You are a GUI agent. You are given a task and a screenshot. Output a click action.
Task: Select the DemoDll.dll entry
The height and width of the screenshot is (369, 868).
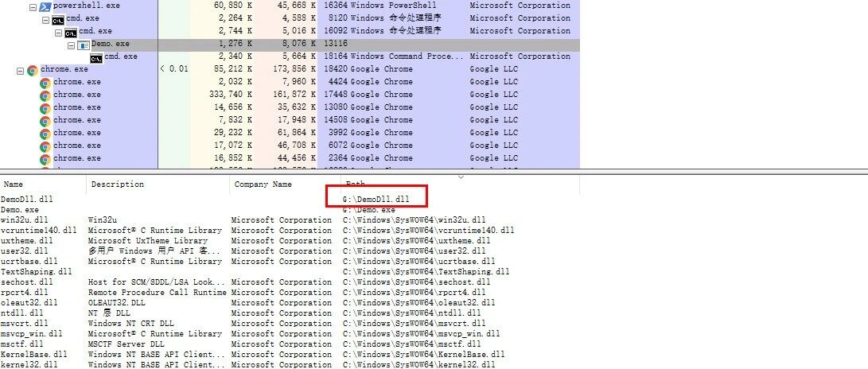click(x=26, y=199)
